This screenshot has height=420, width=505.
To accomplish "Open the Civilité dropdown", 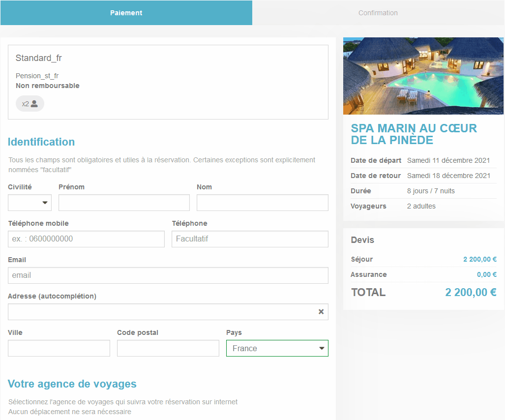I will [30, 203].
